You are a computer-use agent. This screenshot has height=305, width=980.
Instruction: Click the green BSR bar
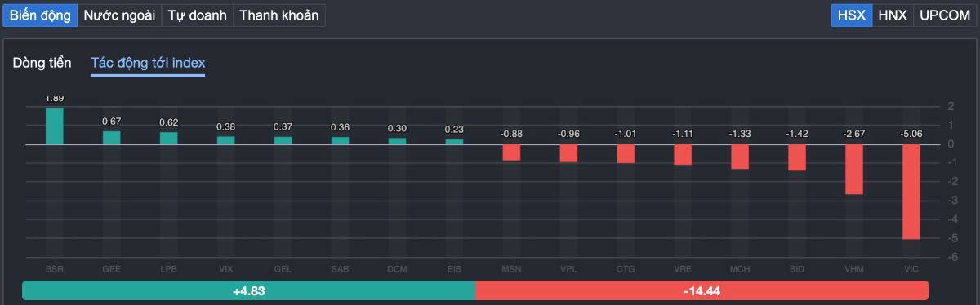coord(55,126)
